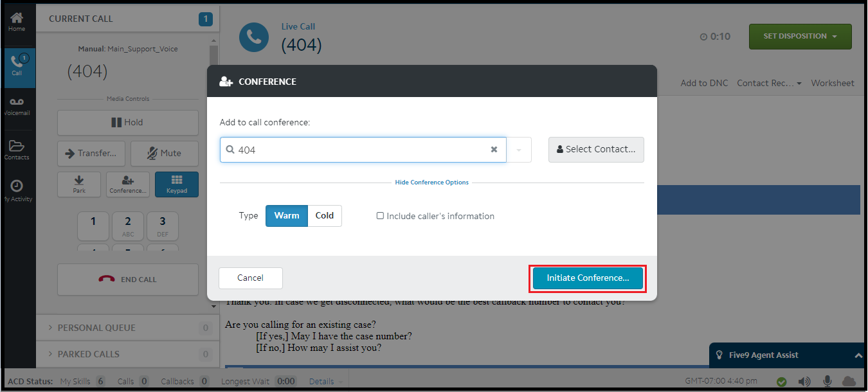Screen dimensions: 868x392
Task: Open the Set Disposition dropdown
Action: (x=800, y=37)
